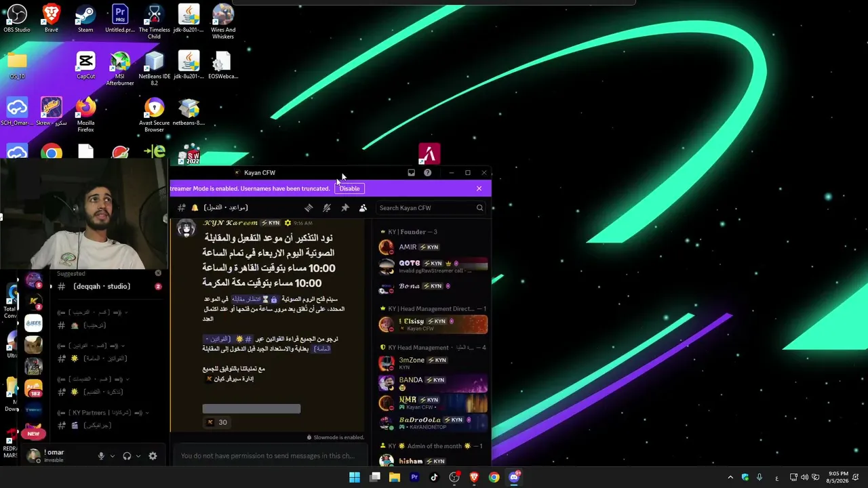Toggle headphones deafen in user panel
Screen dimensions: 868x488
127,456
